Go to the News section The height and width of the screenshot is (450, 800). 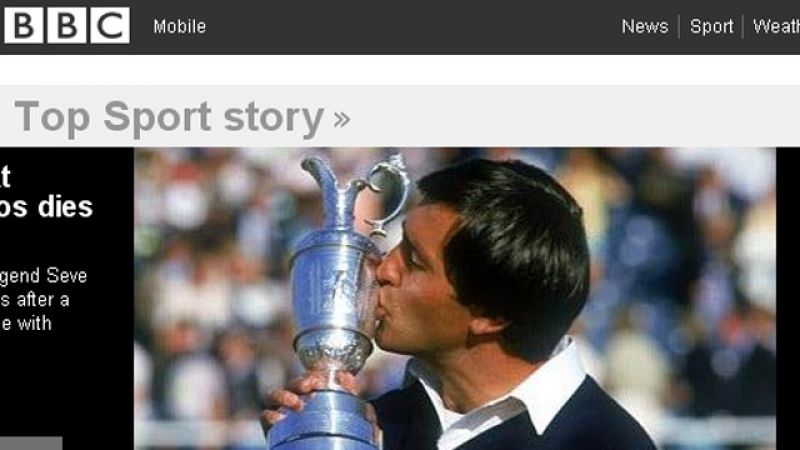[x=645, y=27]
